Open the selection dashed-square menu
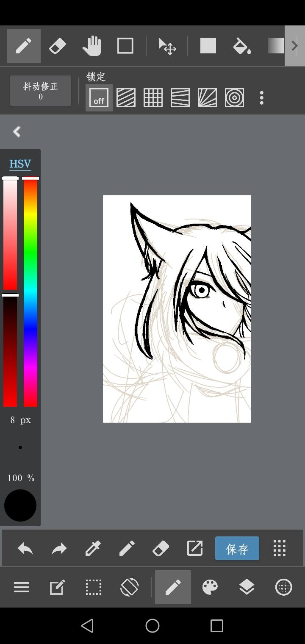This screenshot has width=305, height=644. [x=93, y=587]
